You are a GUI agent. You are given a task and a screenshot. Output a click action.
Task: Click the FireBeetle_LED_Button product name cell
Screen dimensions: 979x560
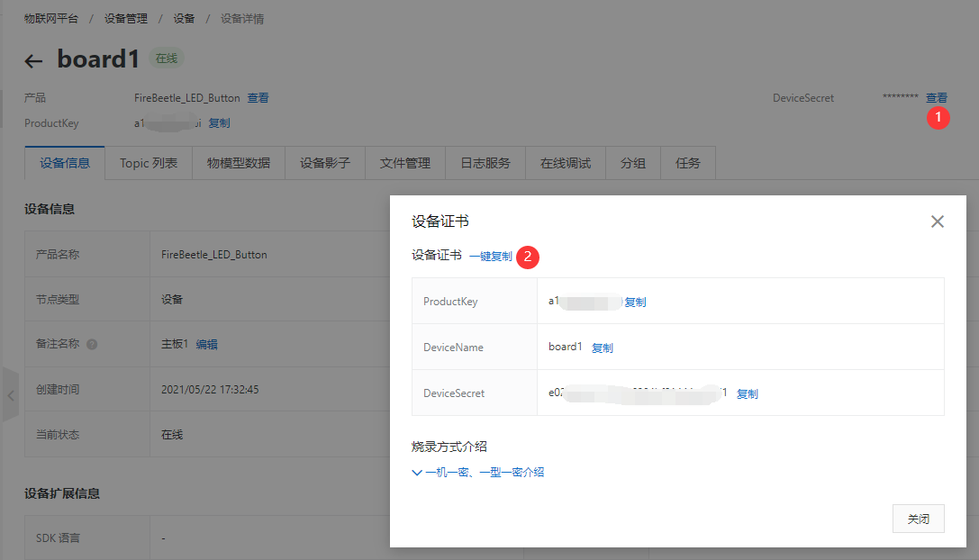point(214,255)
